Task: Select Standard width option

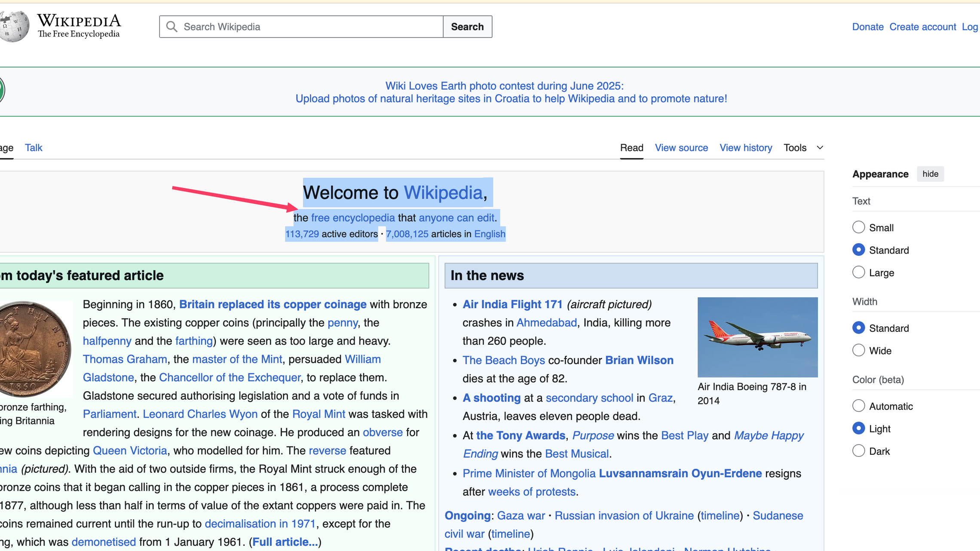Action: (858, 328)
